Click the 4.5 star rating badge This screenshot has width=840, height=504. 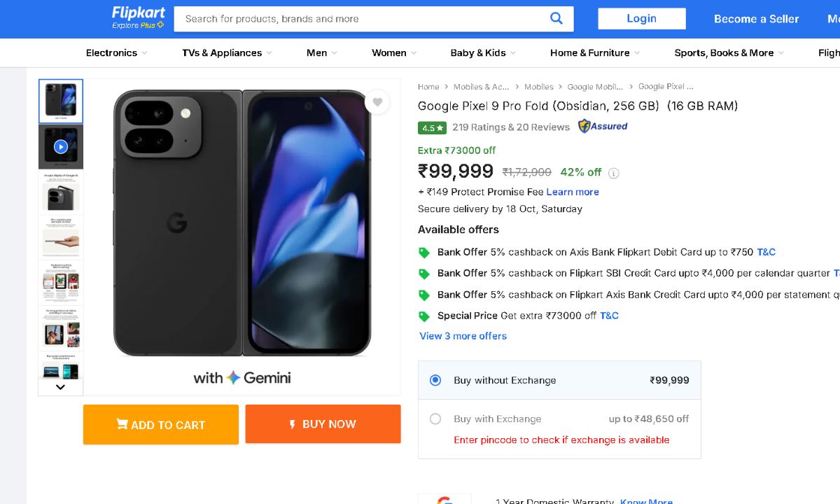(x=432, y=128)
